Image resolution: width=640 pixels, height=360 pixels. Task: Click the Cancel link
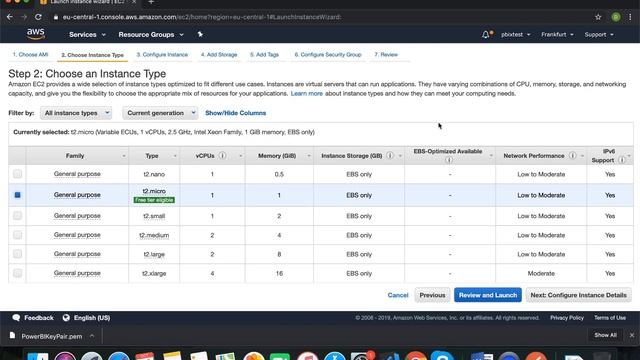click(398, 295)
